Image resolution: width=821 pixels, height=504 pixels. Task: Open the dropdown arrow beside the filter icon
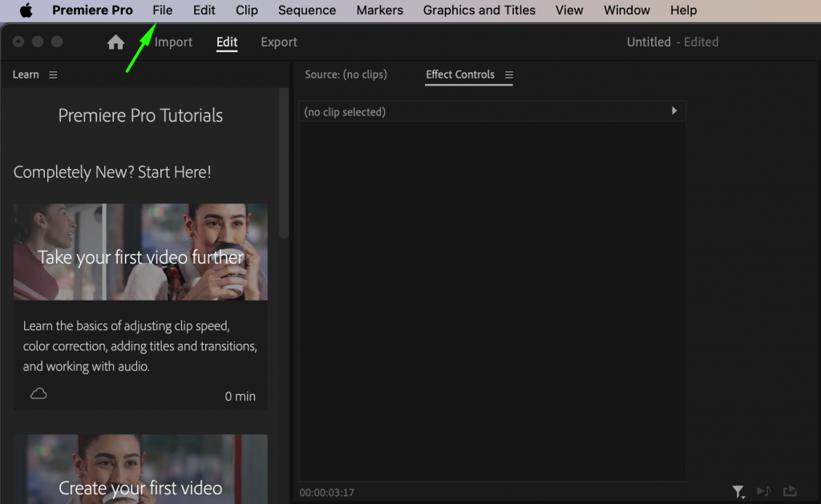743,497
